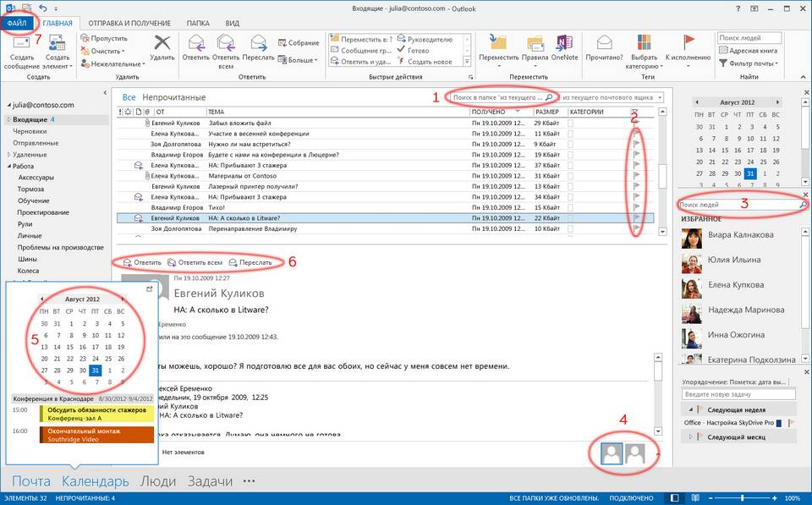
Task: Open the navigation bar ellipsis options
Action: click(x=249, y=481)
